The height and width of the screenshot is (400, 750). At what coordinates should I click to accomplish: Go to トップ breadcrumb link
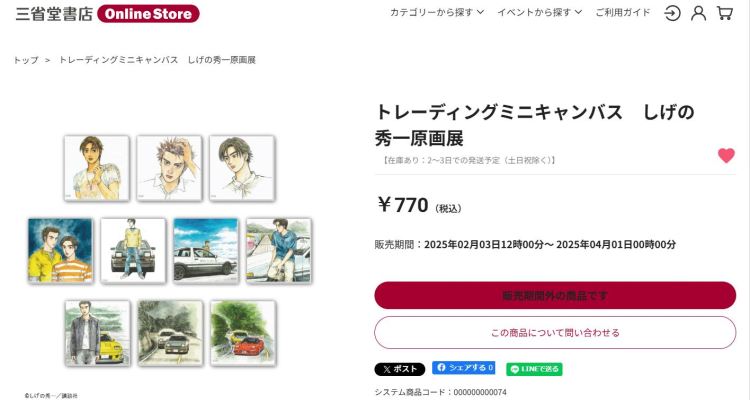coord(26,60)
